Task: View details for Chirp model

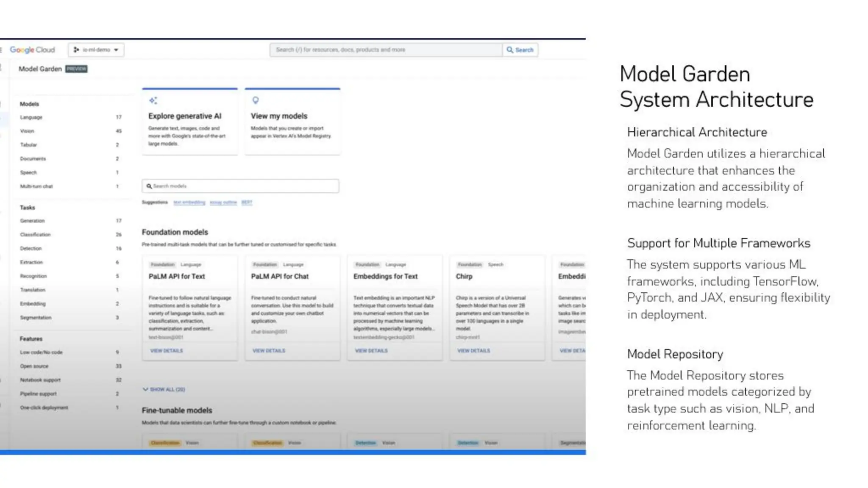Action: click(474, 351)
